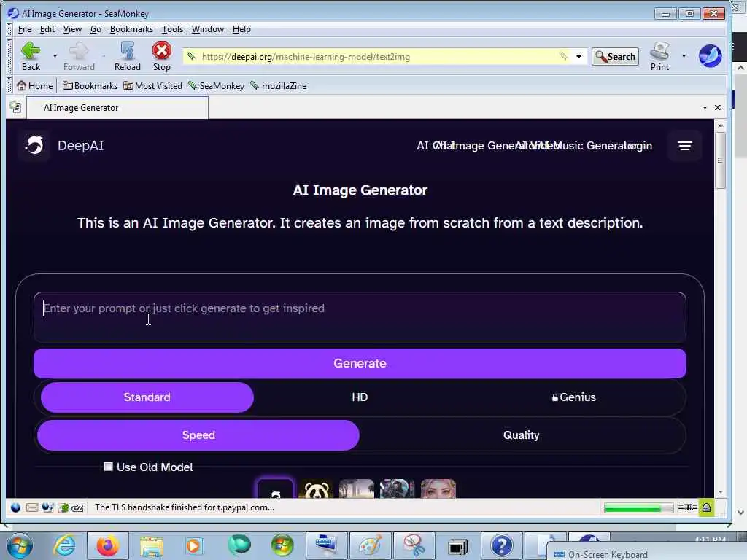Click the green loading progress bar
Viewport: 747px width, 560px height.
[x=638, y=508]
